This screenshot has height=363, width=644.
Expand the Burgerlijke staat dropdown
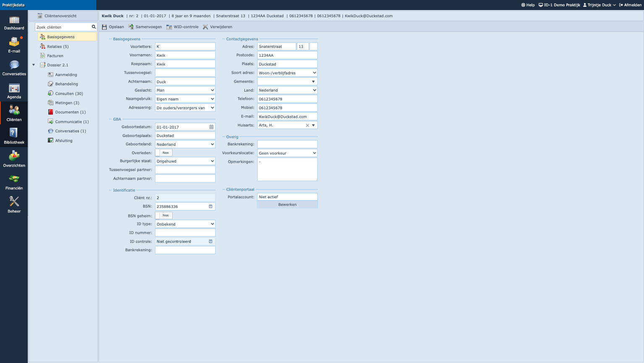(x=185, y=161)
